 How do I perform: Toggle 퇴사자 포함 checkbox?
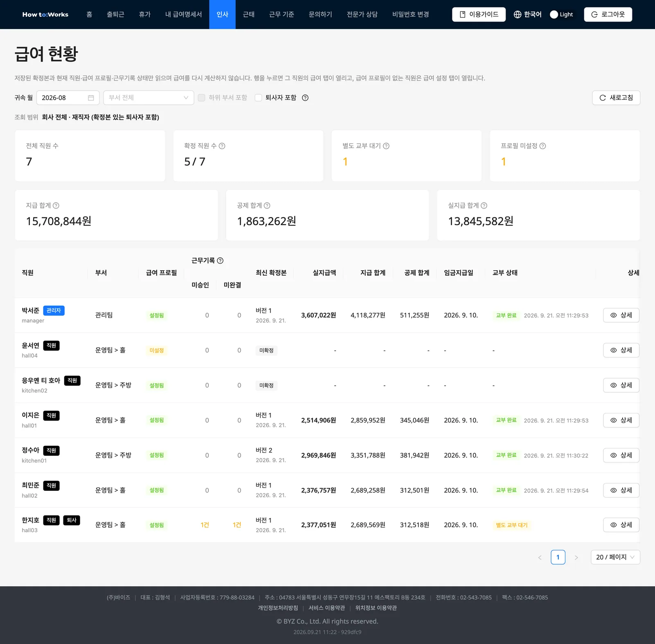point(258,98)
